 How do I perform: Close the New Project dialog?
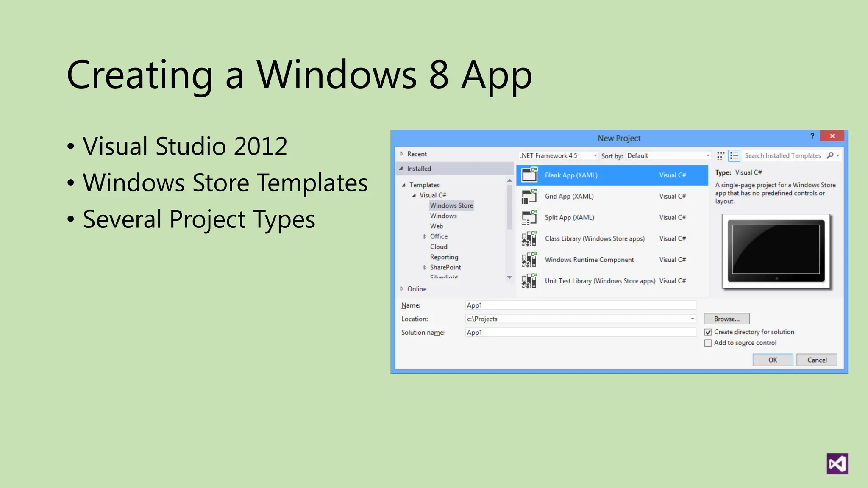(x=832, y=136)
